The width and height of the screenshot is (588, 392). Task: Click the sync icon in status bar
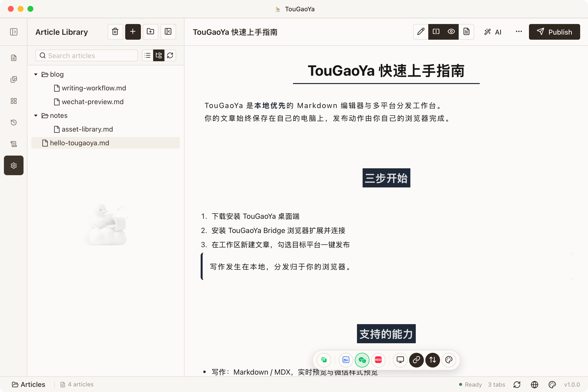click(x=517, y=384)
